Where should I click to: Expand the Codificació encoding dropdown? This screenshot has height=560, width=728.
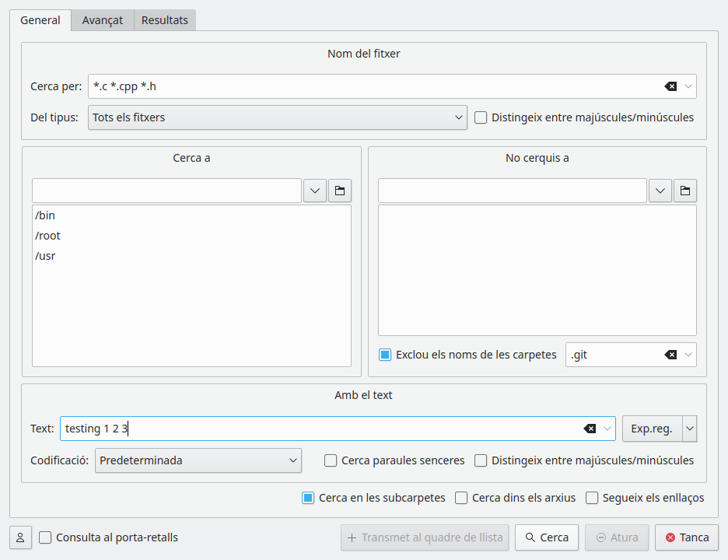click(x=198, y=460)
